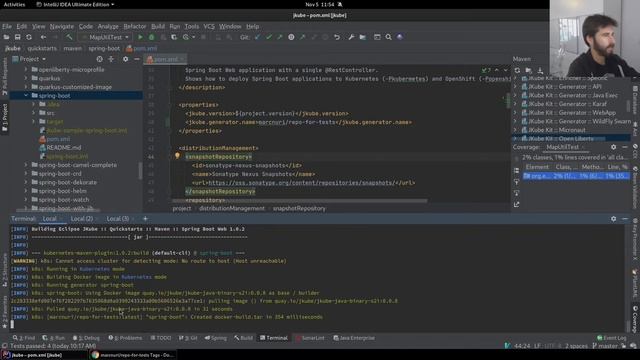Screen dimensions: 640x360
Task: Click the Undo/Rollback arrow in toolbar
Action: tap(337, 37)
